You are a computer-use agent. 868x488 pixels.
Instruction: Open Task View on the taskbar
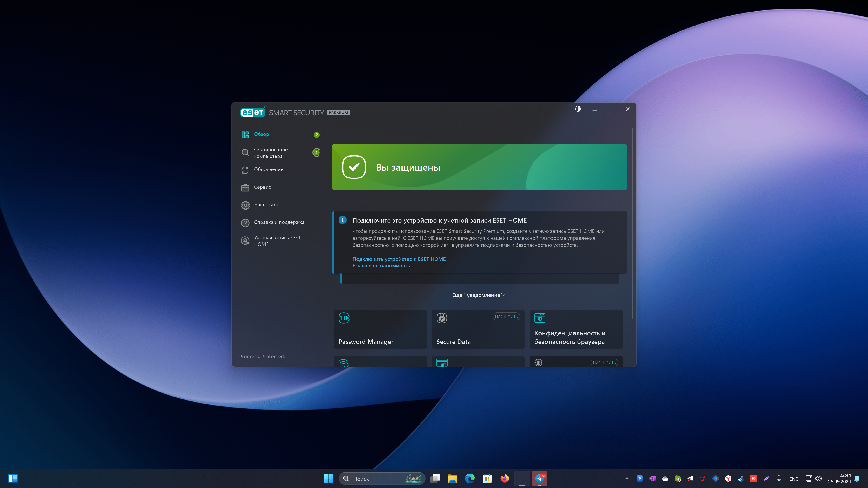tap(435, 479)
